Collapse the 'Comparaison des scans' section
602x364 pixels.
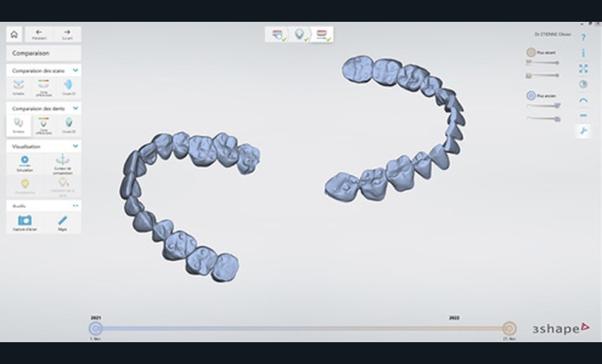pyautogui.click(x=76, y=70)
